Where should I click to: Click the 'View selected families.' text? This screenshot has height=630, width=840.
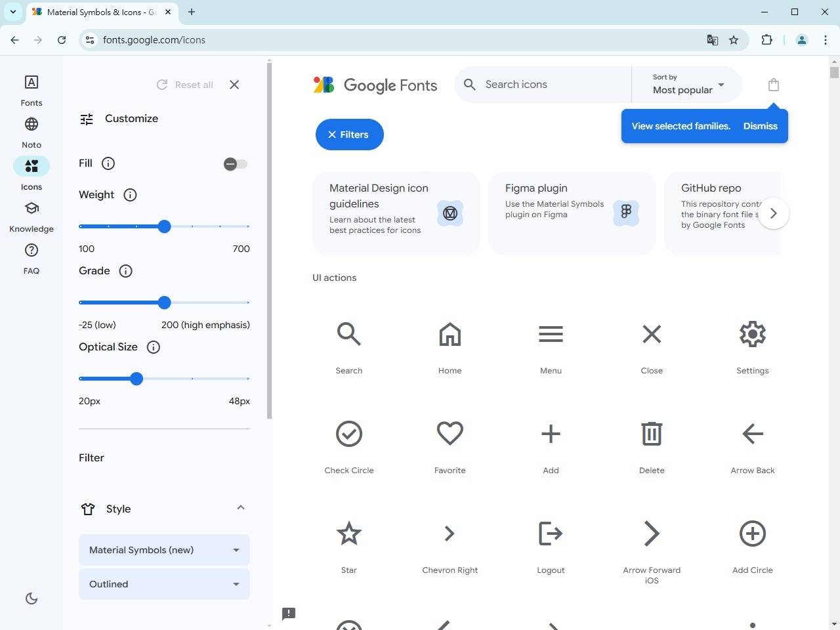681,126
